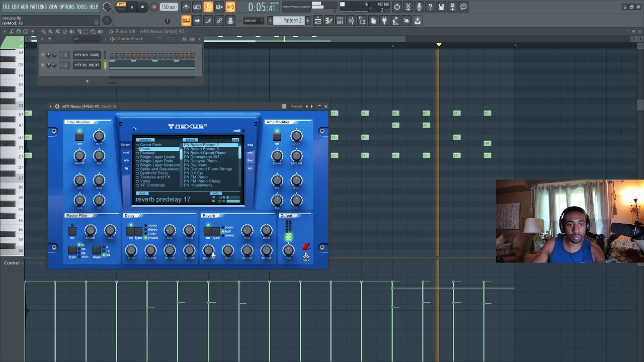644x362 pixels.
Task: Open the audio editor scissors icon
Action: (x=408, y=7)
